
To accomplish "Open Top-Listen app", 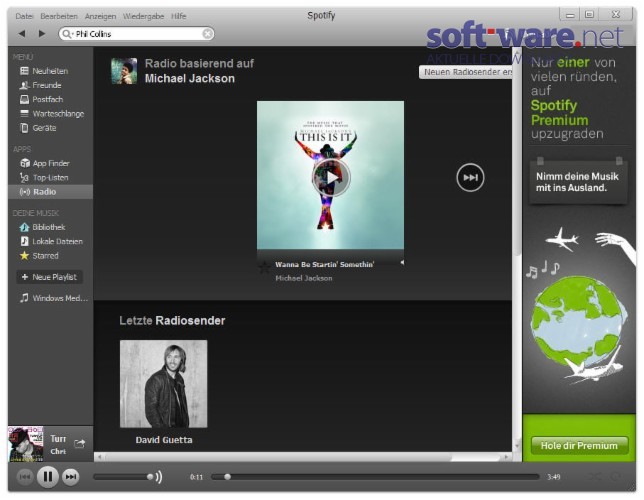I will pos(44,178).
